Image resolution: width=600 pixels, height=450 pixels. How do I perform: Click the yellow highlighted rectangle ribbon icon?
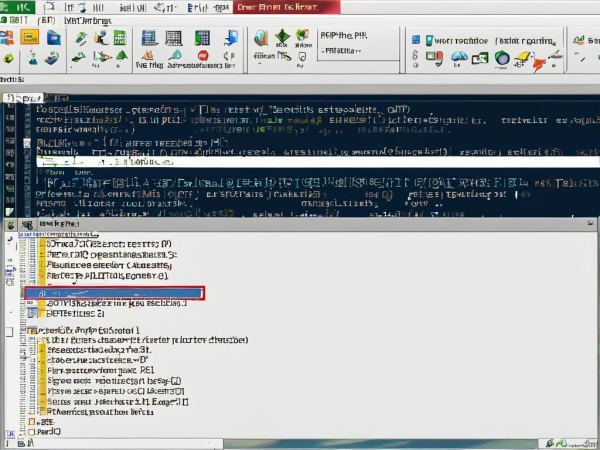pyautogui.click(x=29, y=37)
